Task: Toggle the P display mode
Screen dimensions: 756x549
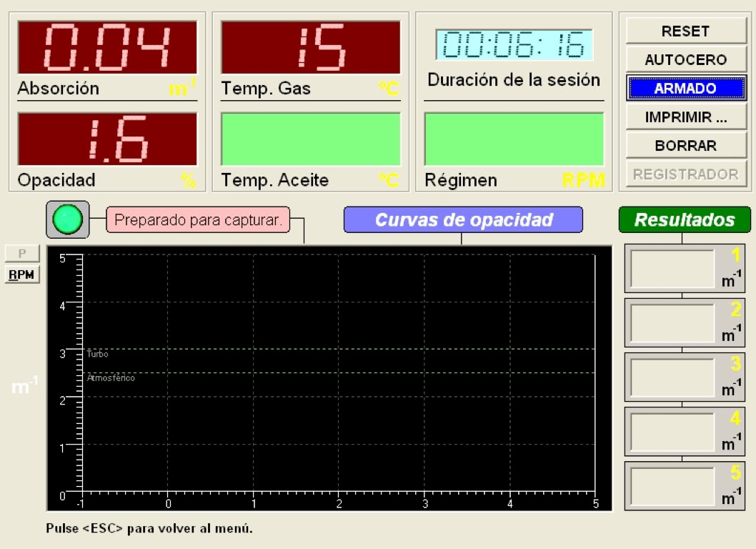Action: [x=21, y=253]
